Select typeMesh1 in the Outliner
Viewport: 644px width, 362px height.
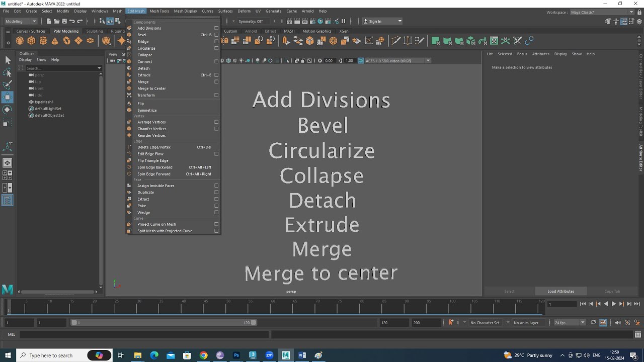44,102
